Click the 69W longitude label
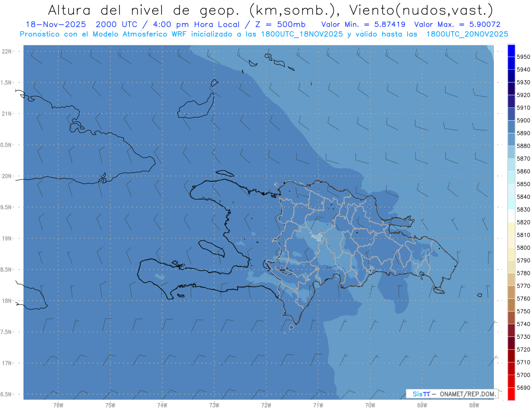Viewport: 532px width, 411px height. (x=422, y=405)
